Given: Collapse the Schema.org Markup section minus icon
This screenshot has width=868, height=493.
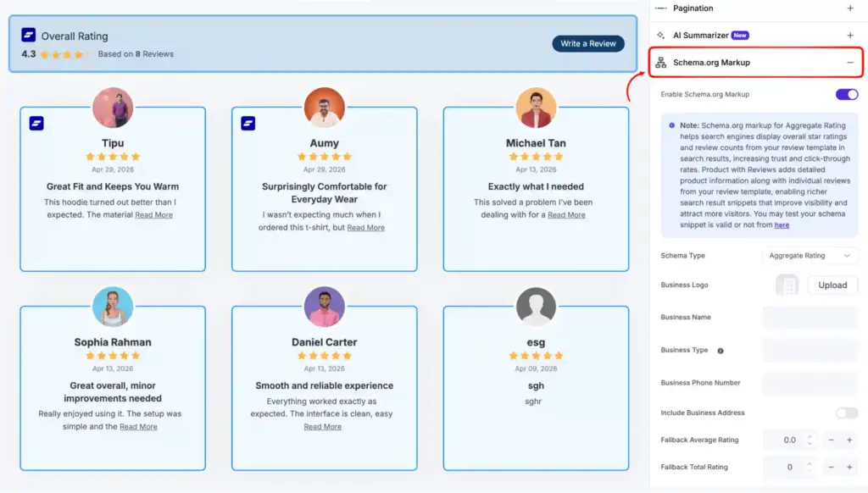Looking at the screenshot, I should (x=850, y=63).
